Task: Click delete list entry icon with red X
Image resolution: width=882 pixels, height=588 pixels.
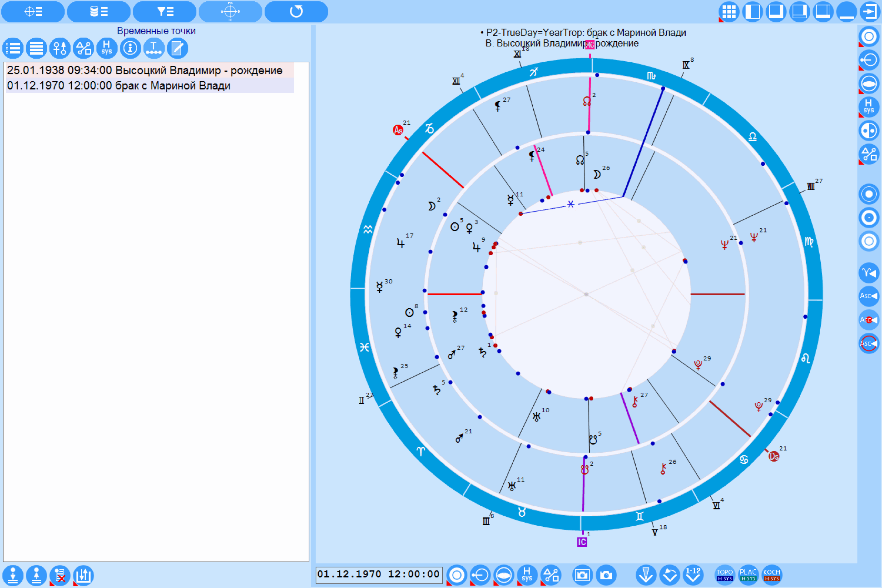Action: click(60, 575)
